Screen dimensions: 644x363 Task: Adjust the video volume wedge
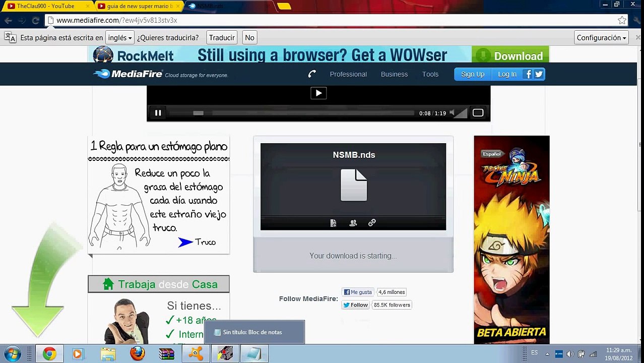[461, 113]
